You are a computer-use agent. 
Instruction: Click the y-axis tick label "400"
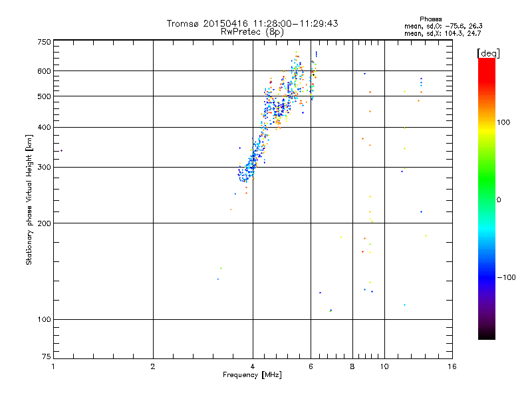(x=44, y=128)
